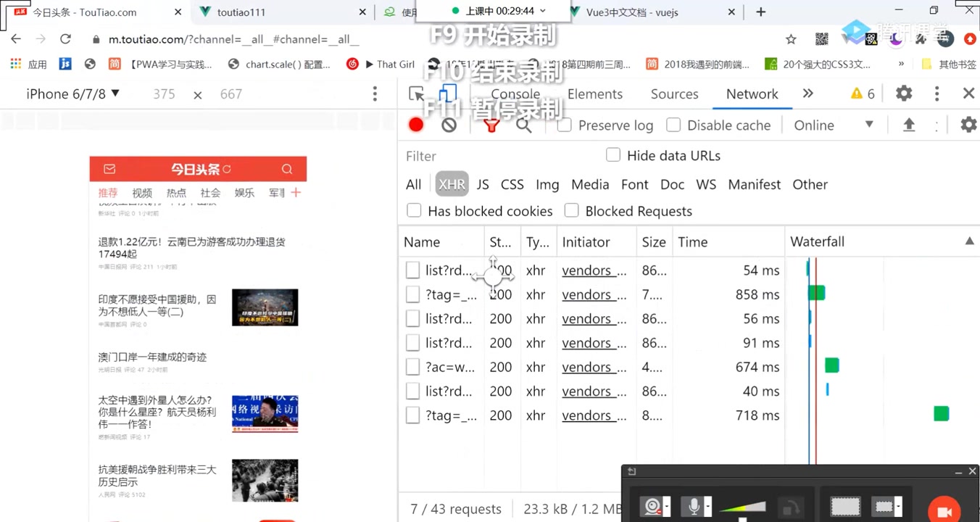Show more bookmarks via chevron
Screen dimensions: 980x522
coord(901,64)
